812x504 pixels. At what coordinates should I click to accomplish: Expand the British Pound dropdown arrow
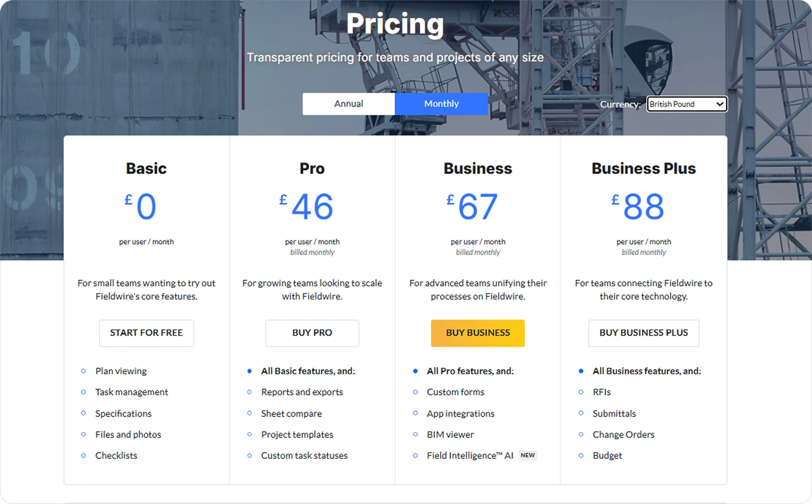coord(720,104)
